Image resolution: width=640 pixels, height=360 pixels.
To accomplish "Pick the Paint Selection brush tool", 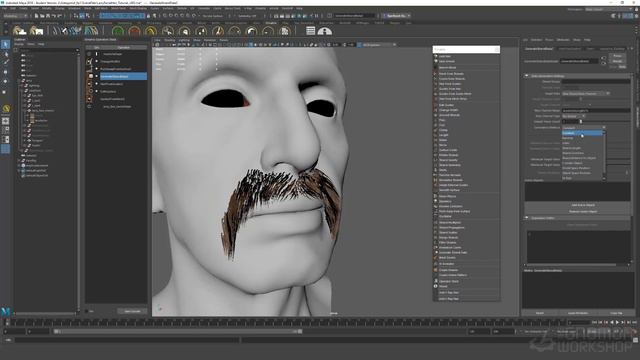I will click(5, 63).
